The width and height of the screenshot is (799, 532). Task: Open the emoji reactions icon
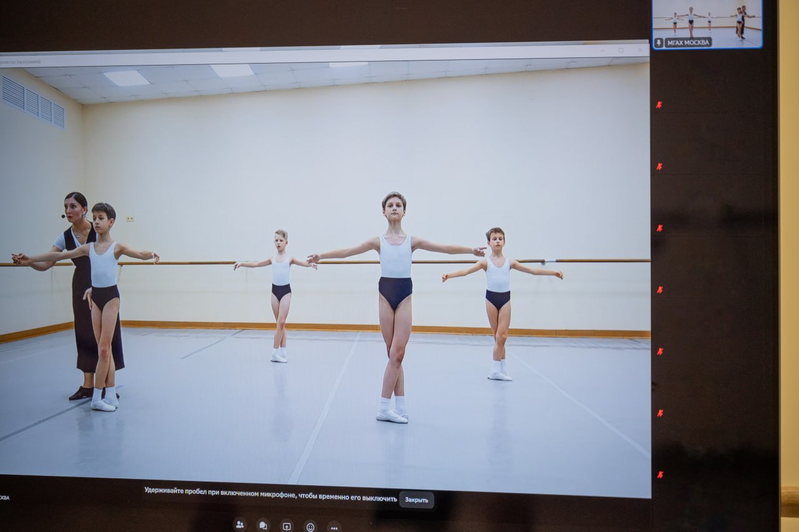pos(310,527)
